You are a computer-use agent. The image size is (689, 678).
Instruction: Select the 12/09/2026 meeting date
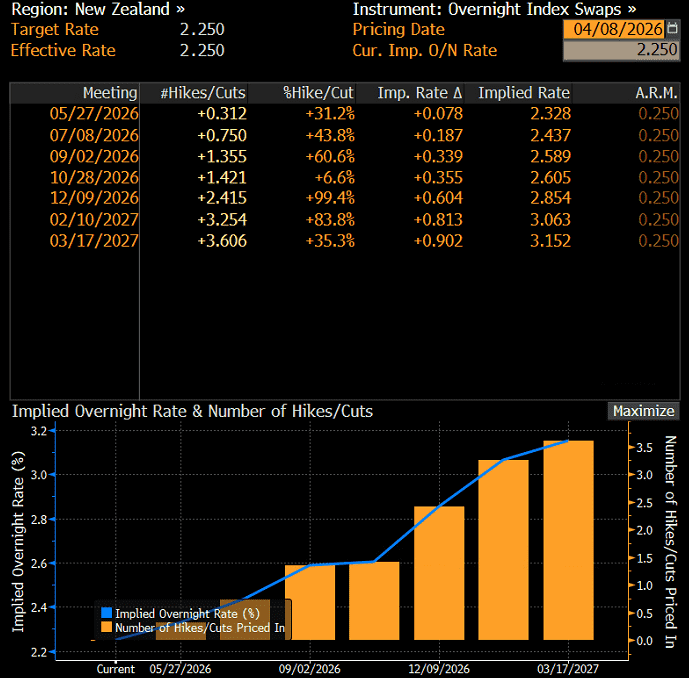click(94, 198)
